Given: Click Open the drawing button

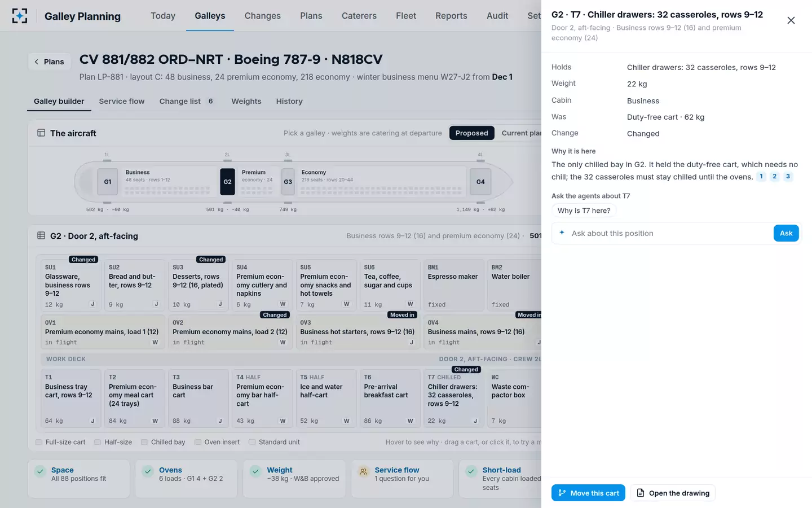Looking at the screenshot, I should 673,493.
